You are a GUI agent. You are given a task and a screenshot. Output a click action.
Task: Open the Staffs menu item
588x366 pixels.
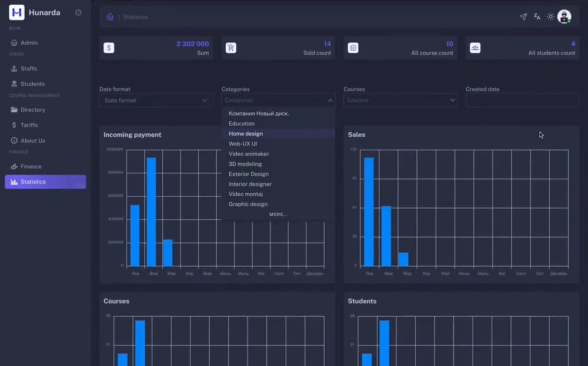tap(45, 69)
